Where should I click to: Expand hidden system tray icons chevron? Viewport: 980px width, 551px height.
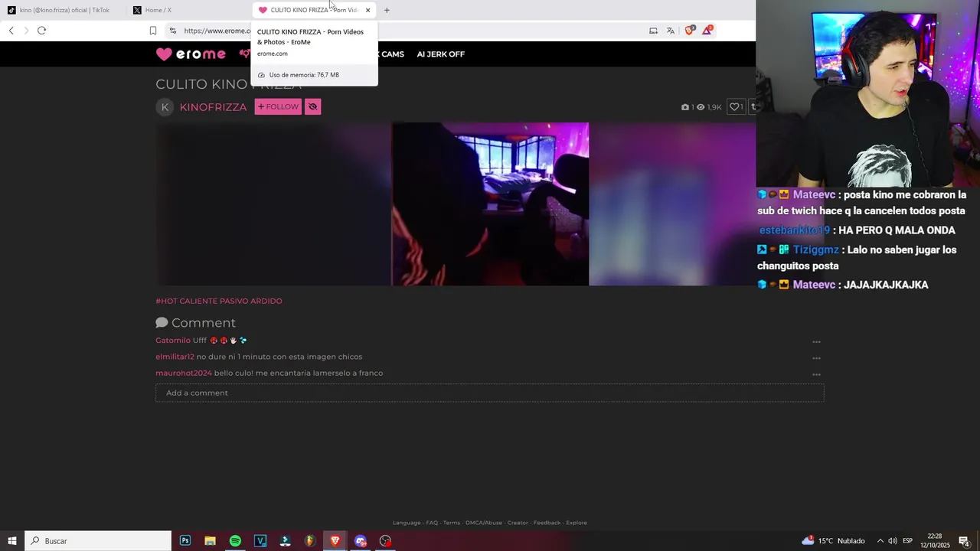tap(880, 541)
